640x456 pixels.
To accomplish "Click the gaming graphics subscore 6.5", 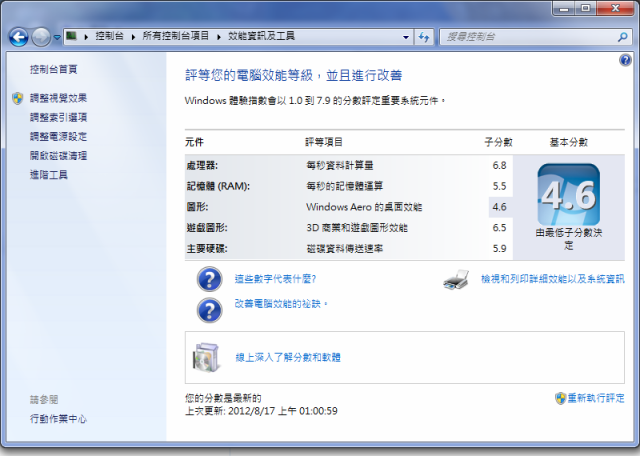I will click(499, 228).
